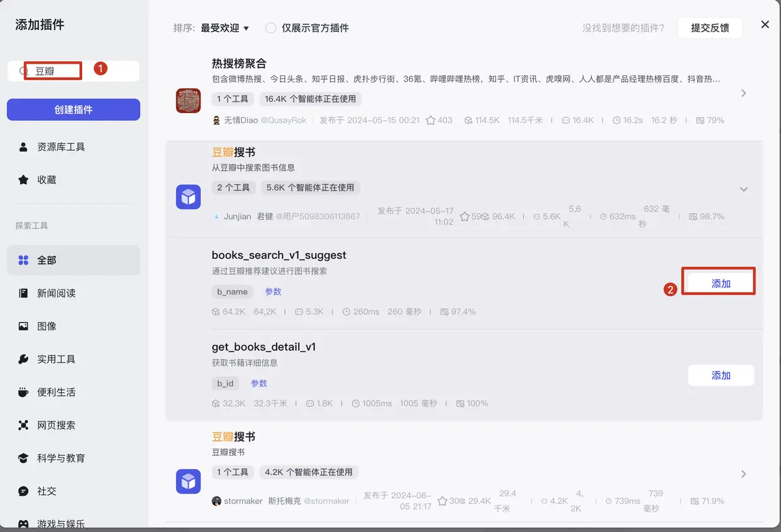Click the plugin search input field

click(74, 71)
